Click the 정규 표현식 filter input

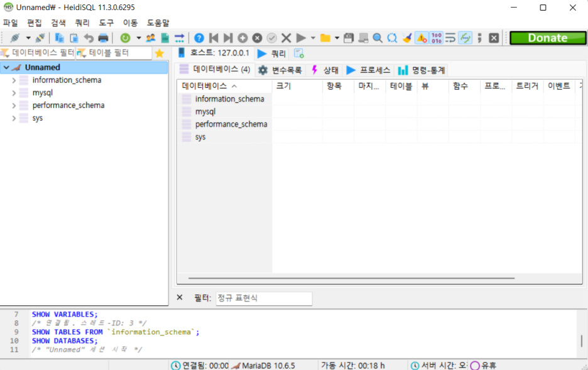click(264, 298)
